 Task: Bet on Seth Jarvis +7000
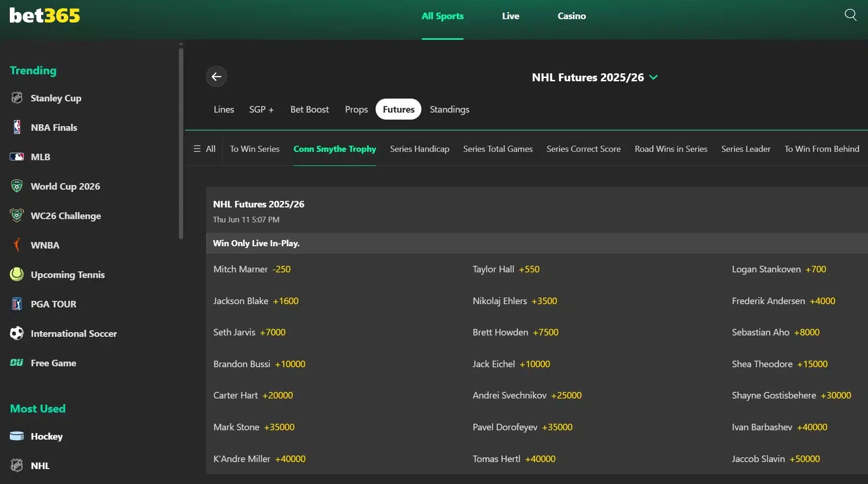tap(249, 332)
